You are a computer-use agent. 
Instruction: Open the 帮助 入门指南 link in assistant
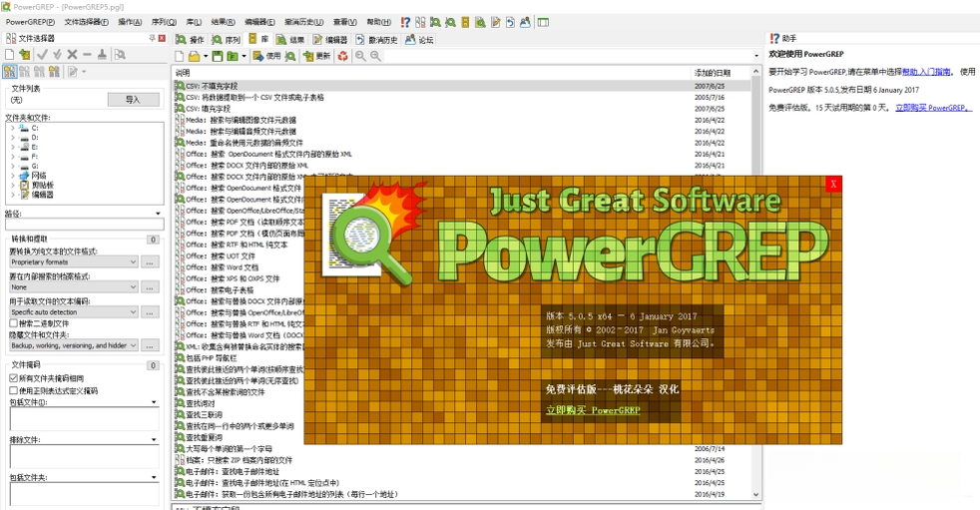pos(926,72)
